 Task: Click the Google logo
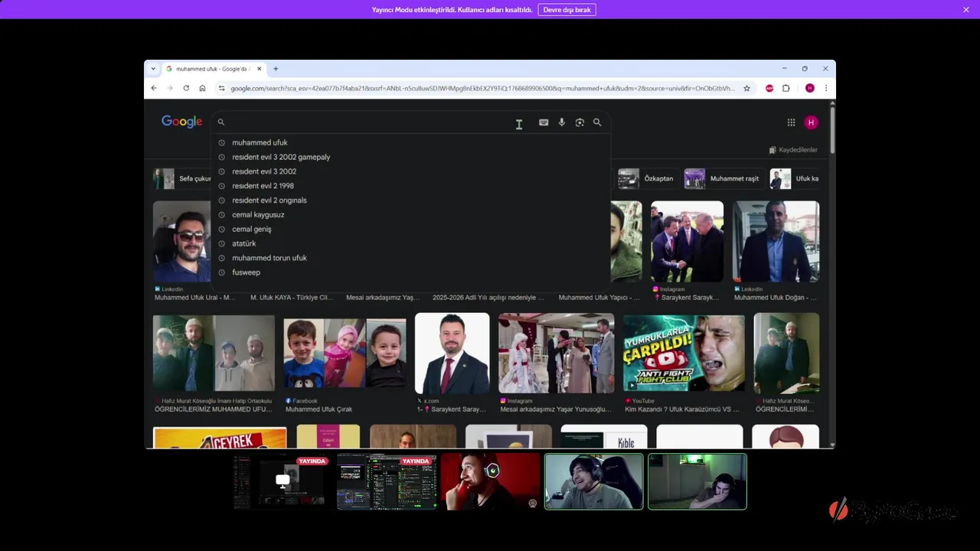tap(181, 122)
